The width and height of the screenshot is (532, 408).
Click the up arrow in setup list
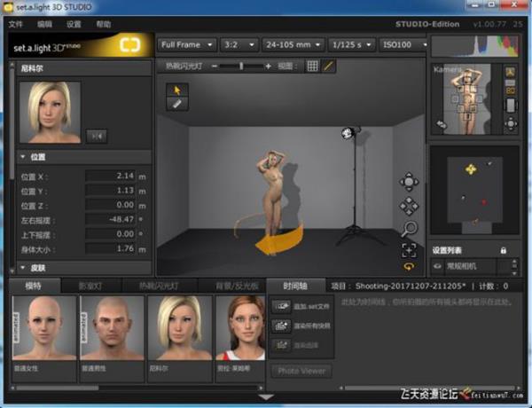[514, 262]
